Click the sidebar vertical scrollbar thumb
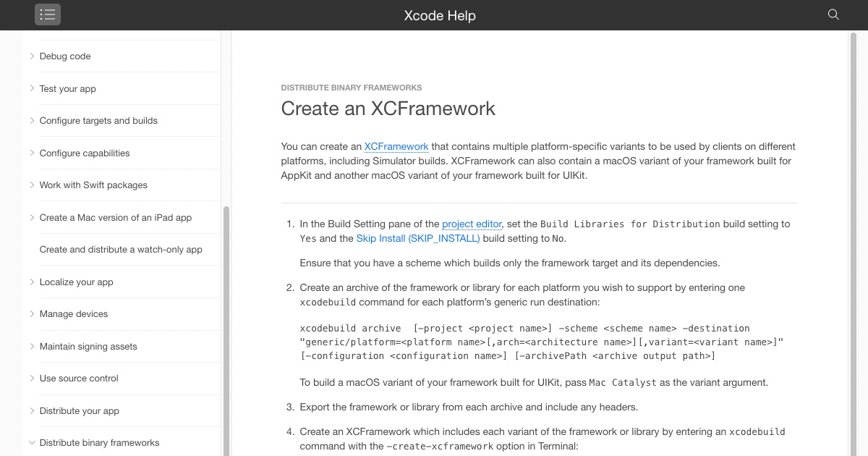Viewport: 868px width, 456px height. 226,326
